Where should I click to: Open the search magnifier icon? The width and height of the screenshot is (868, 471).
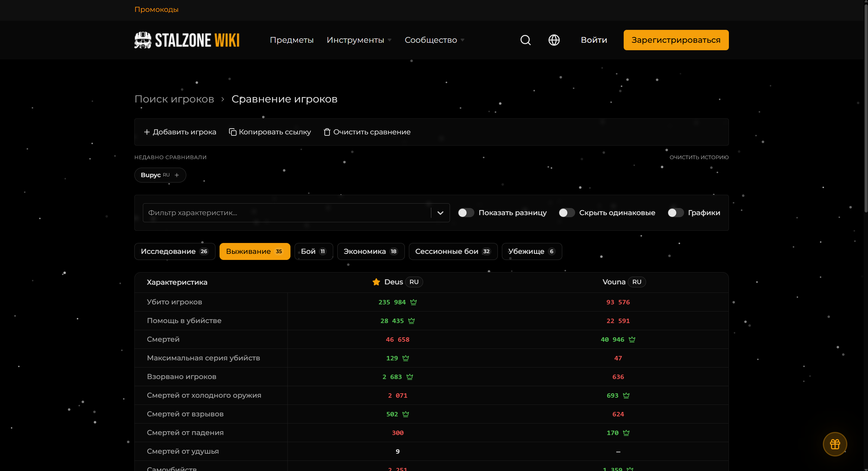(x=525, y=40)
